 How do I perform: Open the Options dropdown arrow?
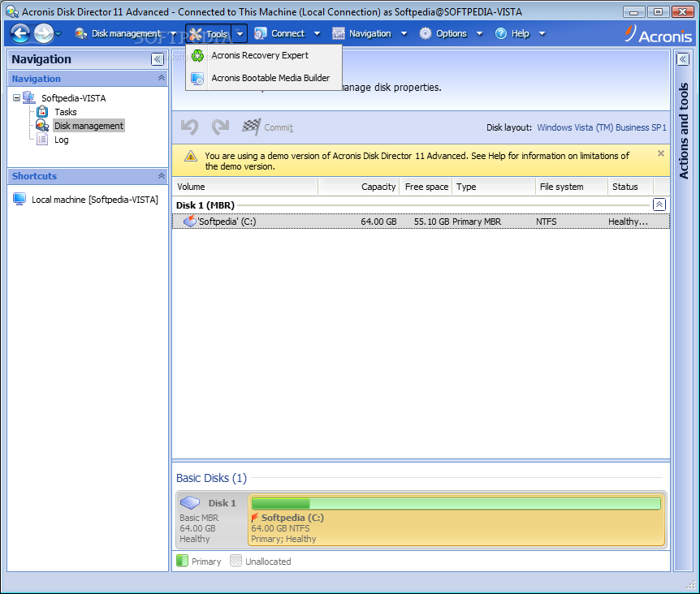point(479,33)
